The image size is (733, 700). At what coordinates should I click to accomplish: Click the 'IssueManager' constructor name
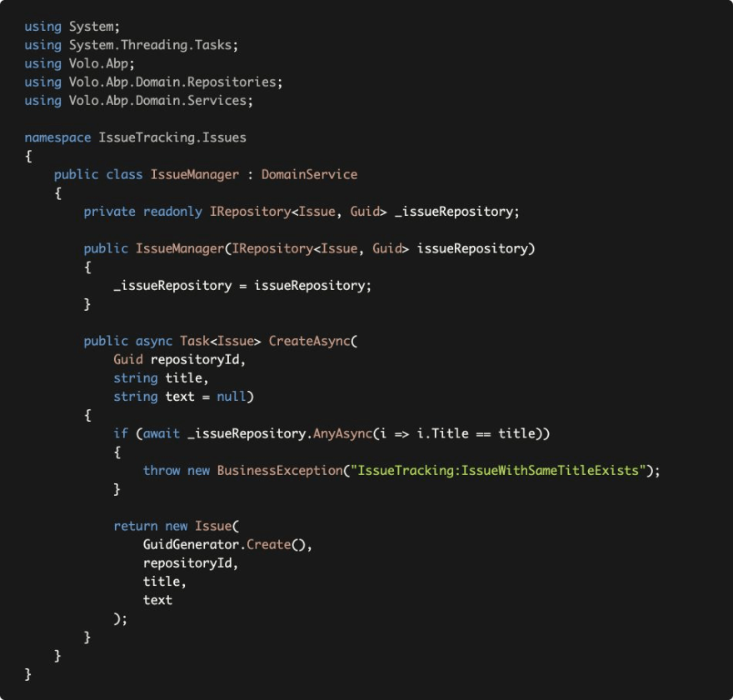click(x=180, y=249)
